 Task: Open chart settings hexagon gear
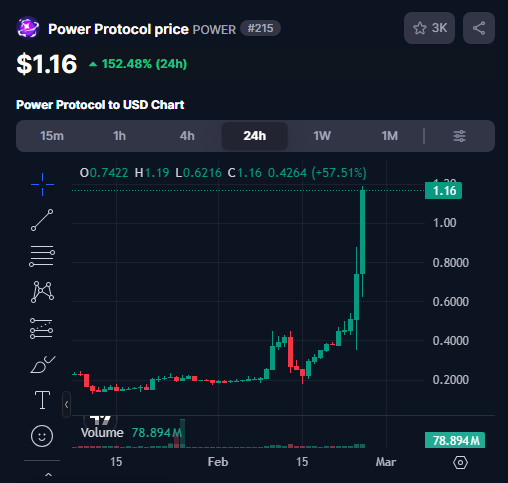click(x=460, y=462)
